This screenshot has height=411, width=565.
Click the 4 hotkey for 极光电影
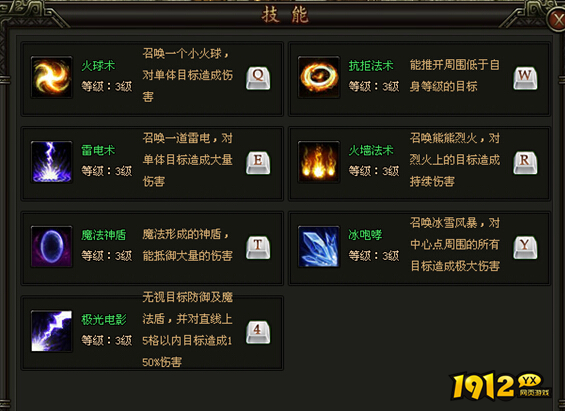tap(258, 332)
